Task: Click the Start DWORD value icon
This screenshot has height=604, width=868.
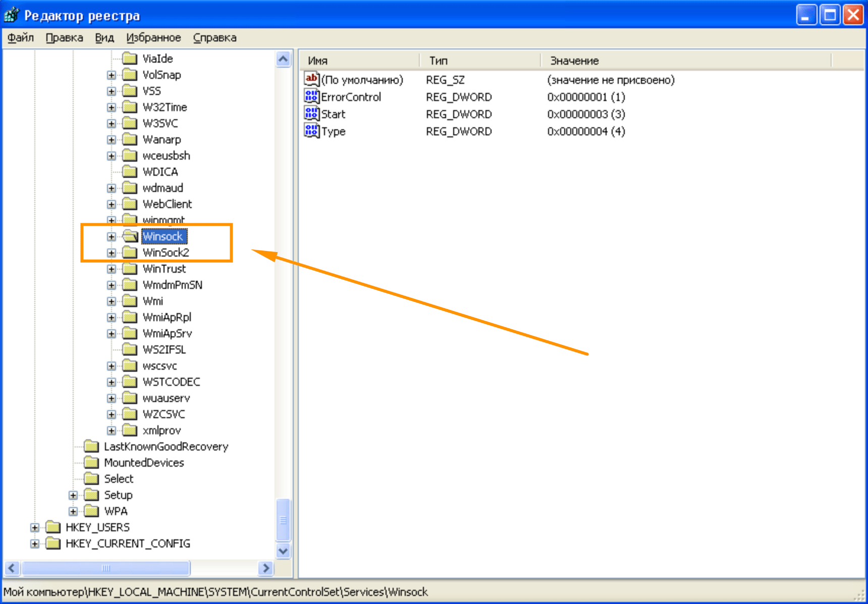Action: (x=311, y=113)
